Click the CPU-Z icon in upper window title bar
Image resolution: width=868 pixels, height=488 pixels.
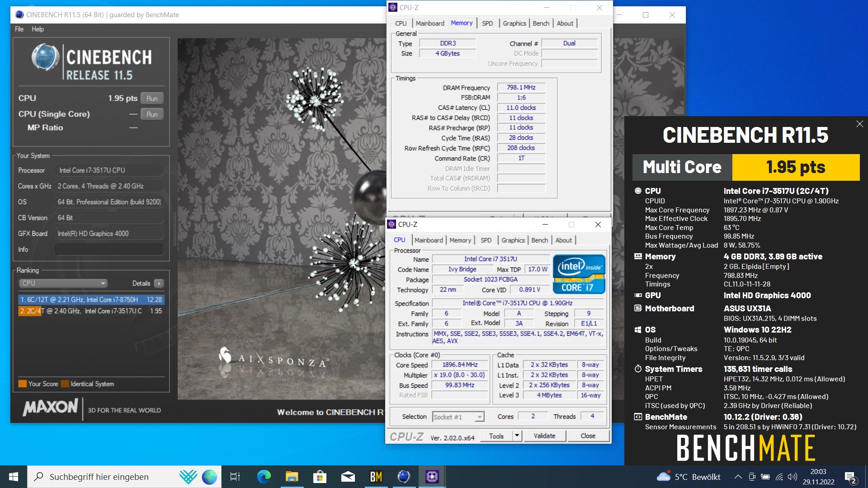coord(393,8)
